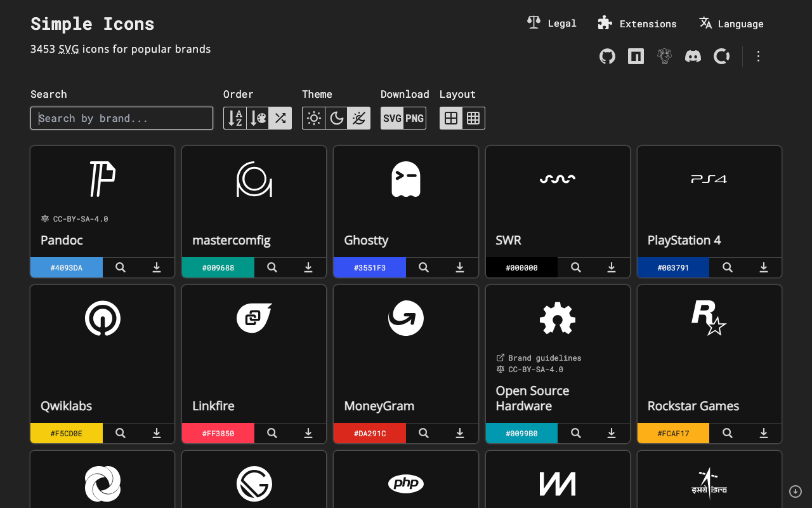Preview the Linkfire icon
This screenshot has width=812, height=508.
[x=272, y=433]
